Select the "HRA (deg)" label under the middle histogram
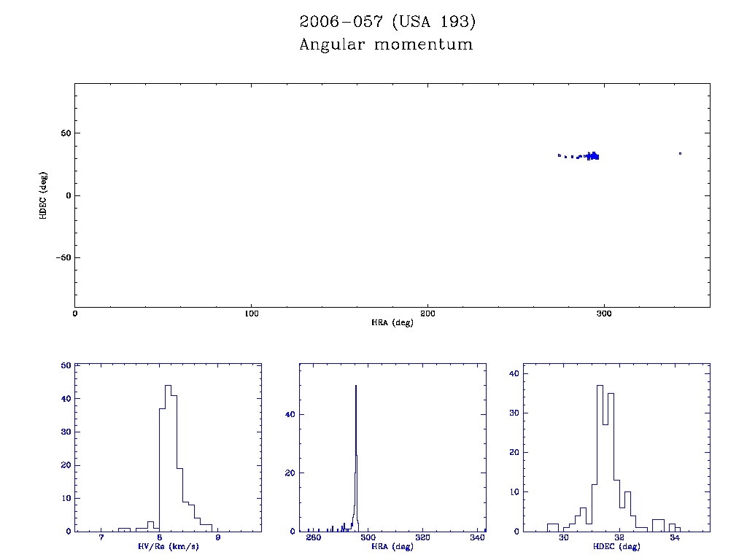Screen dimensions: 747x560 (392, 547)
